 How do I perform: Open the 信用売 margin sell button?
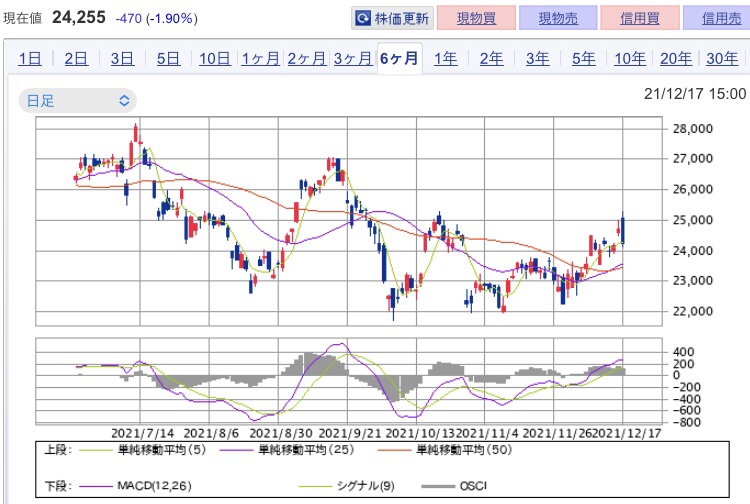coord(717,18)
